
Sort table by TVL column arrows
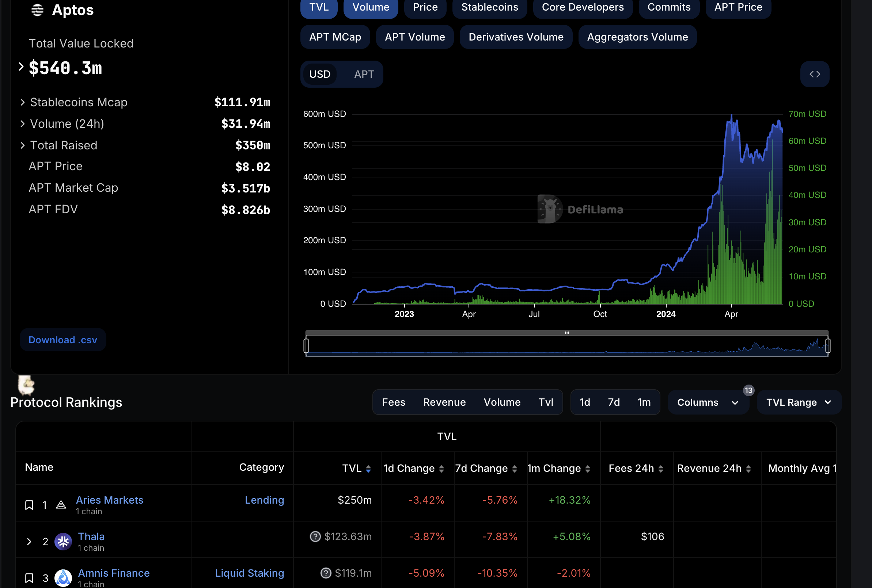pyautogui.click(x=368, y=469)
